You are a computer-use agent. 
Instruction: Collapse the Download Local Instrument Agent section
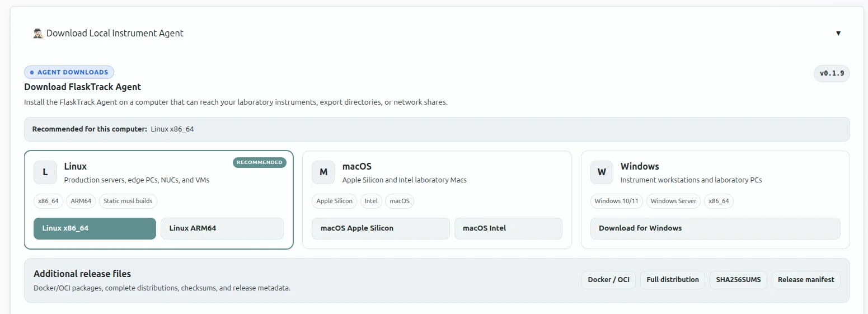838,34
